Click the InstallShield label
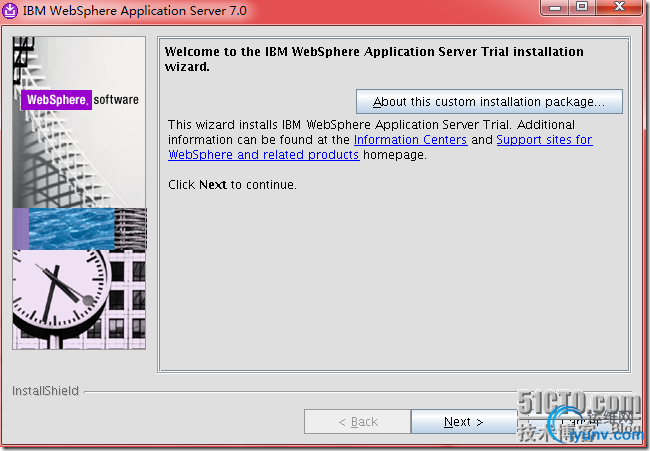 [x=45, y=391]
